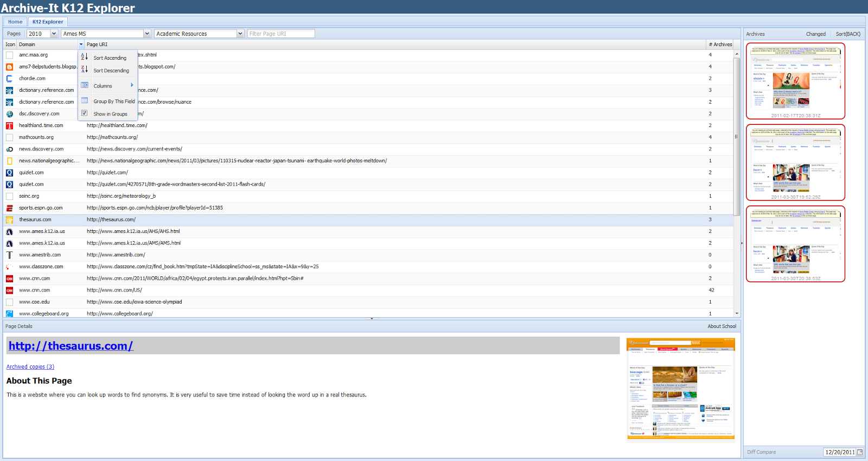Open the http://thesaurus.com/ heading link
The height and width of the screenshot is (461, 868).
point(71,346)
